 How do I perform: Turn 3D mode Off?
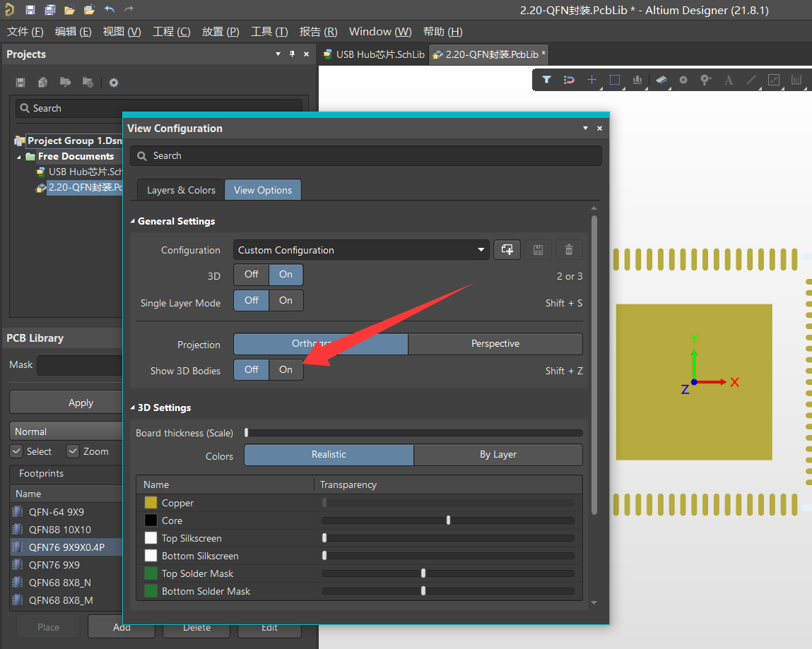coord(251,274)
